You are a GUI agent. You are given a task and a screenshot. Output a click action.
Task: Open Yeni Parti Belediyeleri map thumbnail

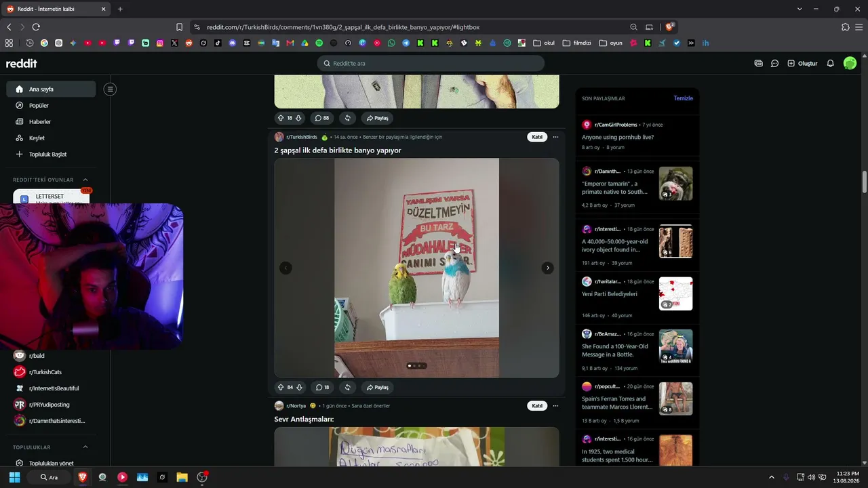[675, 293]
